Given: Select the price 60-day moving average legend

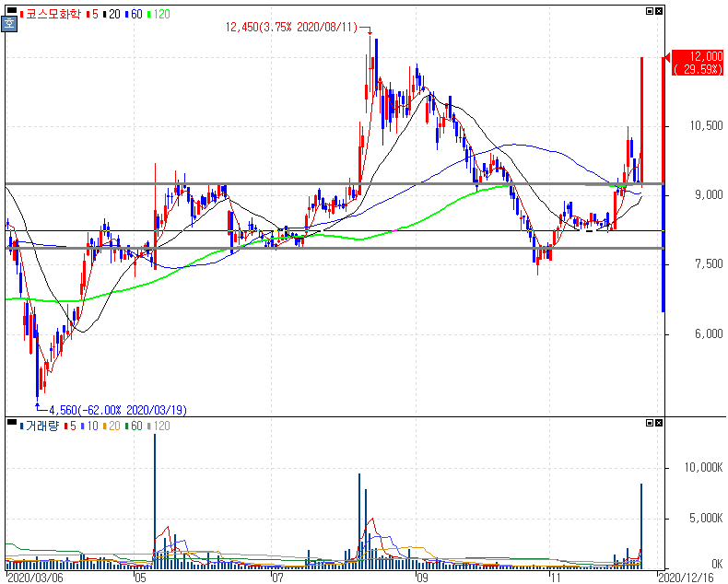Looking at the screenshot, I should coord(134,15).
